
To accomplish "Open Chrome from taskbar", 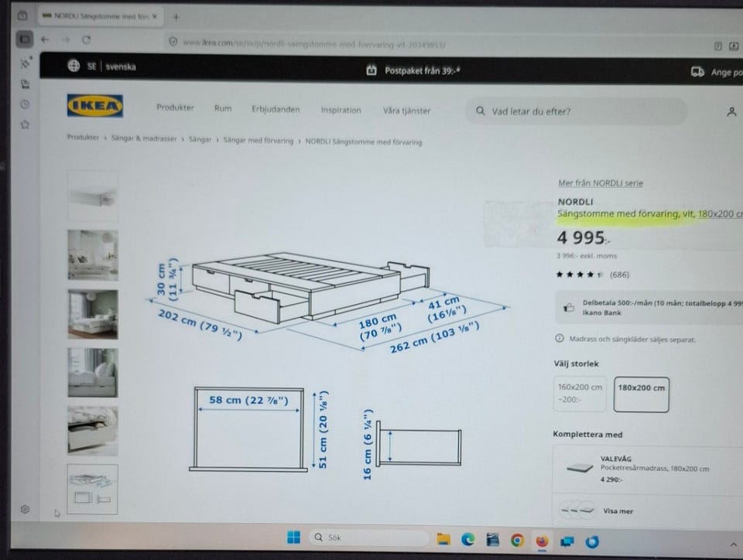I will [518, 540].
